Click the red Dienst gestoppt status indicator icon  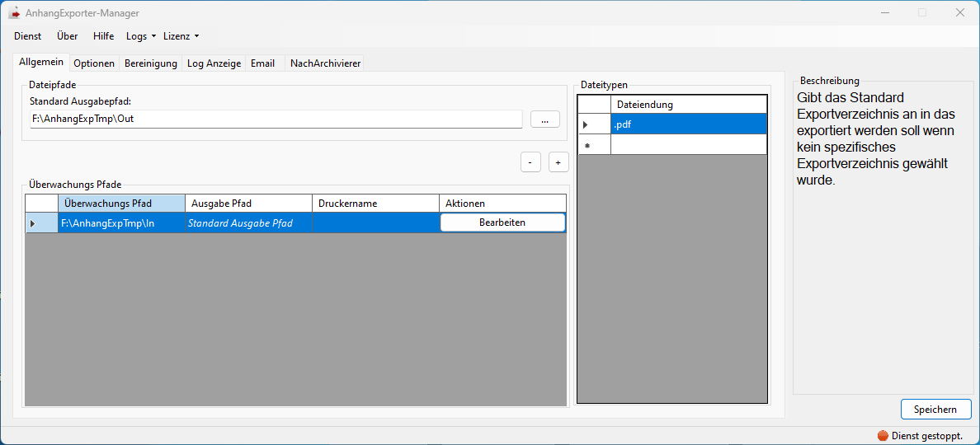click(x=883, y=436)
